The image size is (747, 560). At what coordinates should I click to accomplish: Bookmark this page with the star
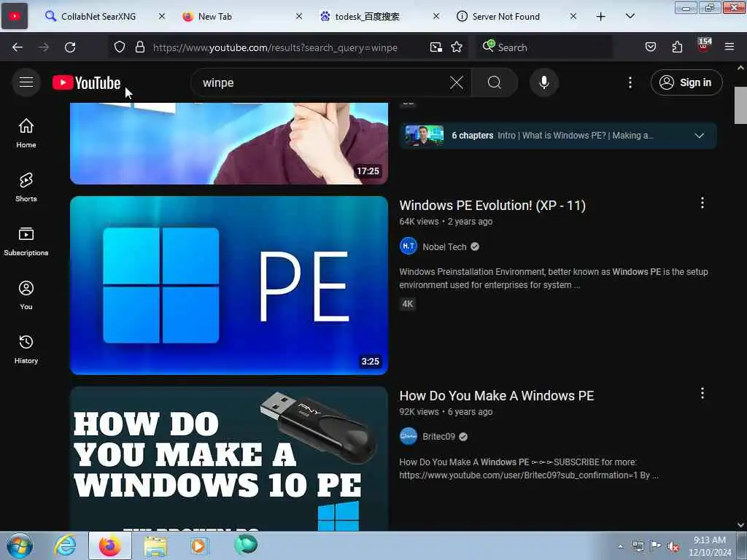[x=457, y=47]
